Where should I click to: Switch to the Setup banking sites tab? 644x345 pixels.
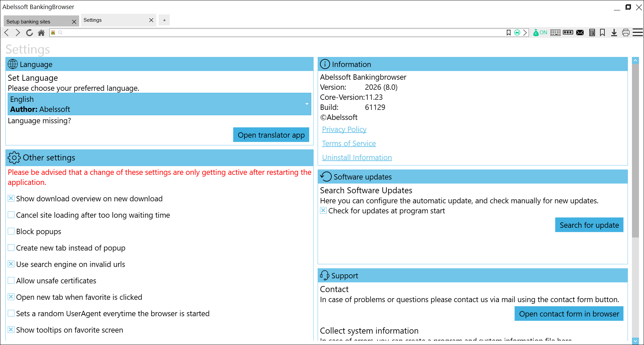pyautogui.click(x=38, y=21)
